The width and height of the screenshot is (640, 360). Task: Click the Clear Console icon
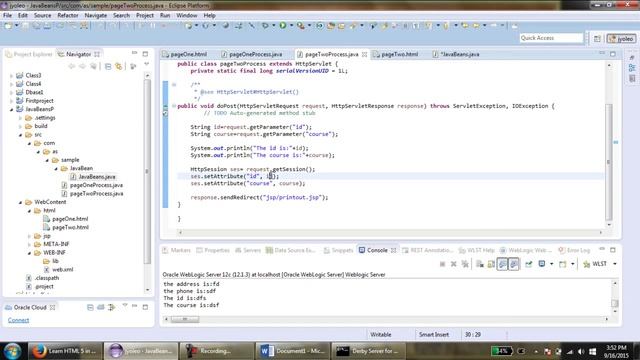(x=480, y=264)
